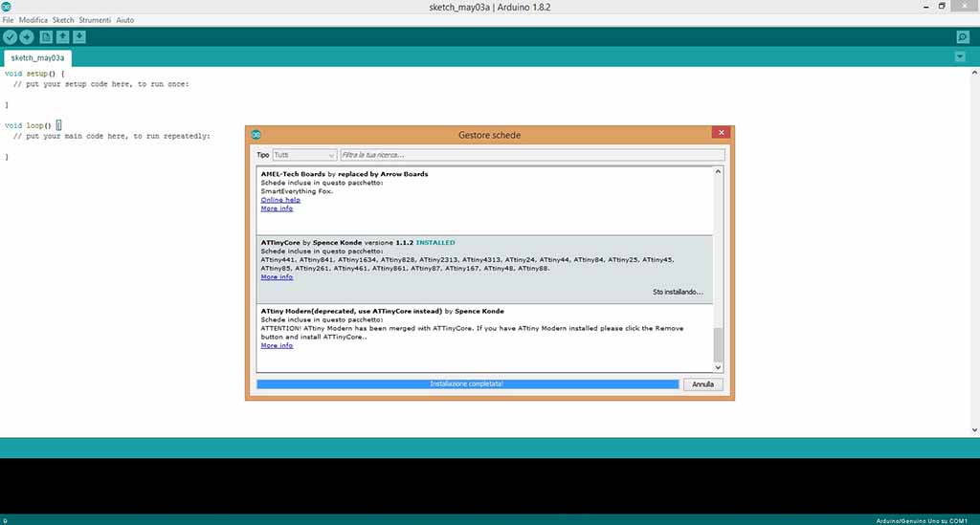
Task: Click the 'put your main code here' comment
Action: pos(112,136)
